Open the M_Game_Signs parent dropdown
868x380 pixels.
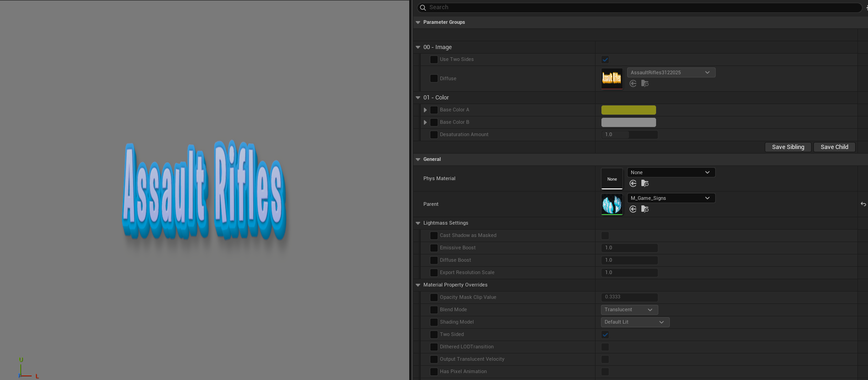671,198
